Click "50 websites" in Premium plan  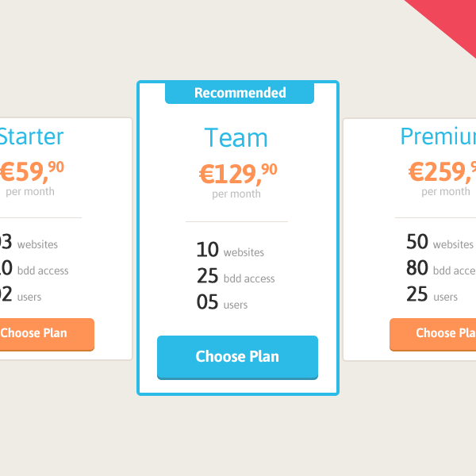[x=440, y=243]
